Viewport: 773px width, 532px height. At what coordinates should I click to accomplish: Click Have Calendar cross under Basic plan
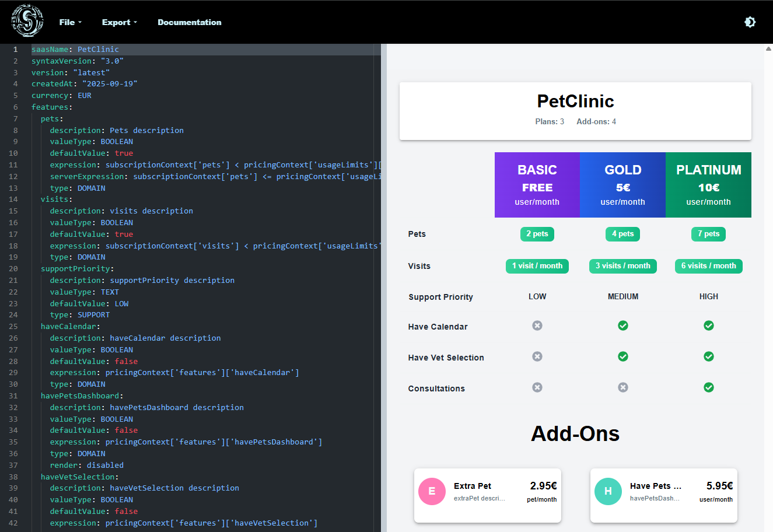pyautogui.click(x=537, y=325)
